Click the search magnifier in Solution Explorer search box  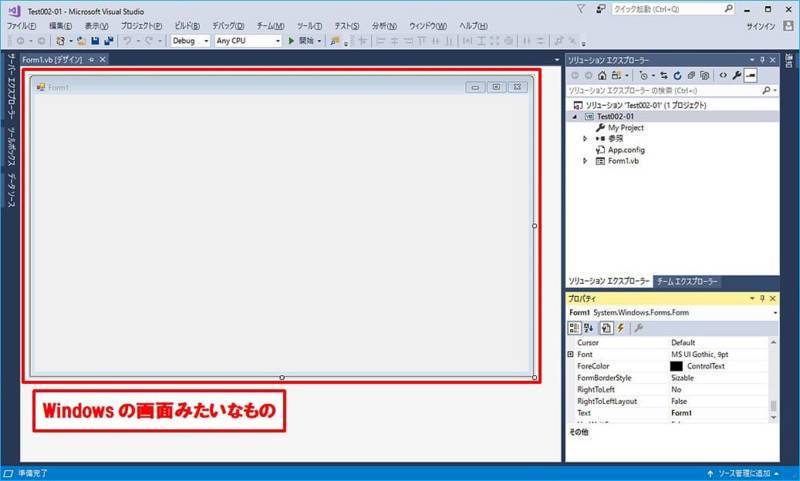point(766,90)
